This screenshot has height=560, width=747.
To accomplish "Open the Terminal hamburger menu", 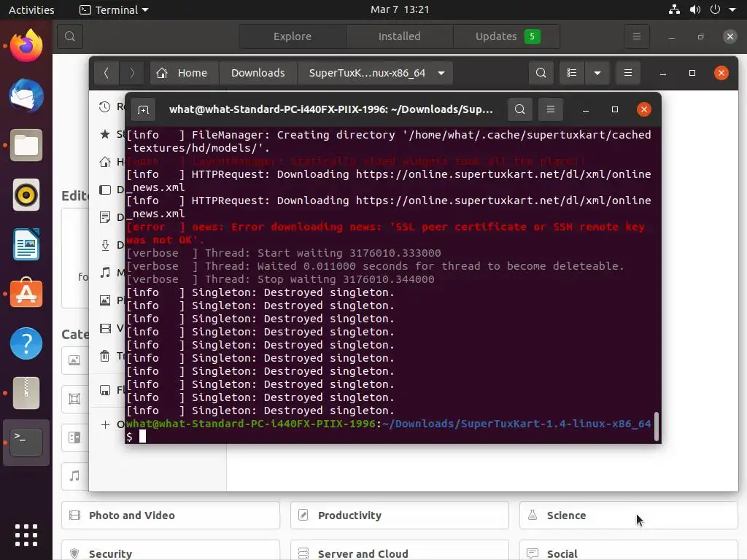I will point(551,109).
